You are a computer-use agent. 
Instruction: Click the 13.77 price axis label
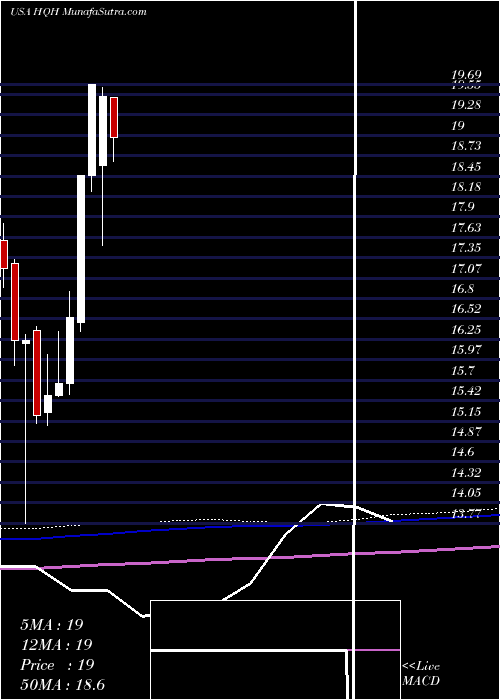point(466,514)
